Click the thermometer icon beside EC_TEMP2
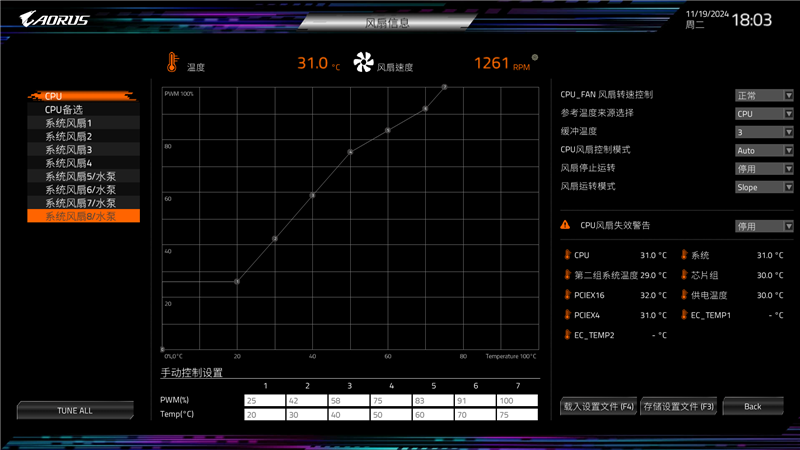This screenshot has width=800, height=450. pyautogui.click(x=567, y=334)
